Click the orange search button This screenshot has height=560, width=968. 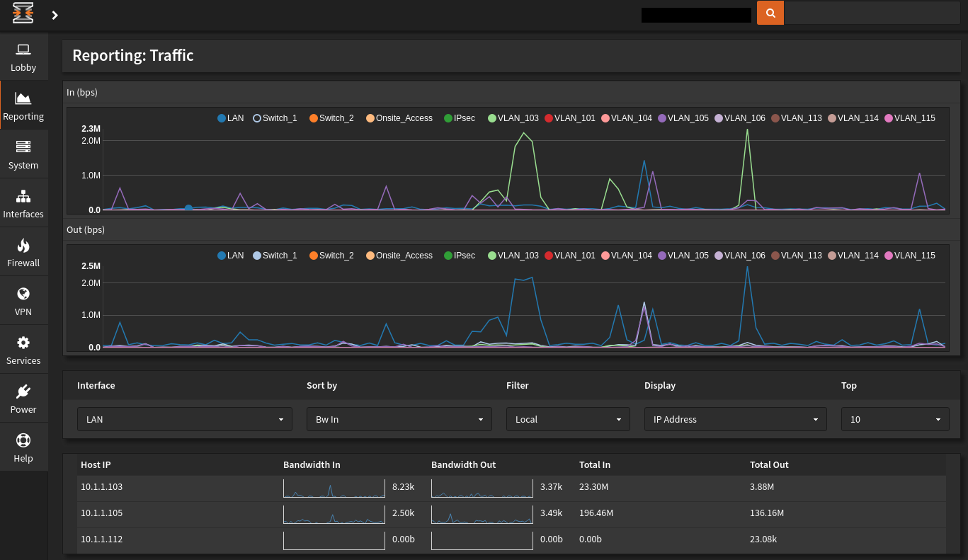click(770, 13)
